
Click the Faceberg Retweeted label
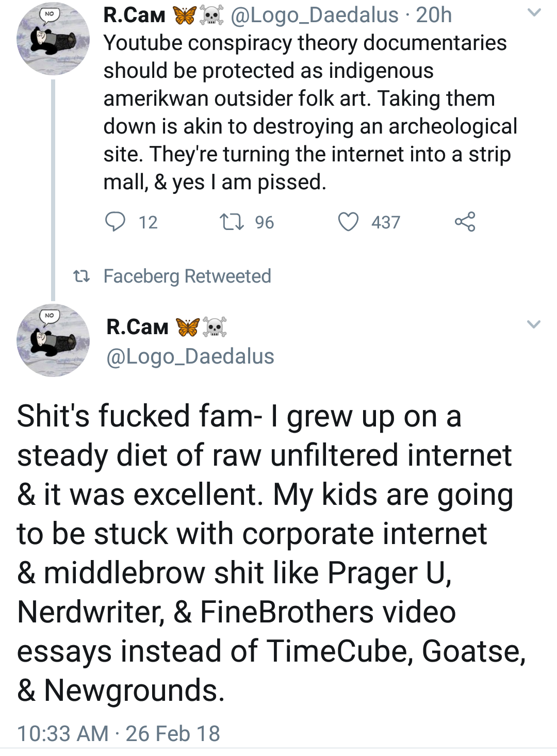coord(187,276)
